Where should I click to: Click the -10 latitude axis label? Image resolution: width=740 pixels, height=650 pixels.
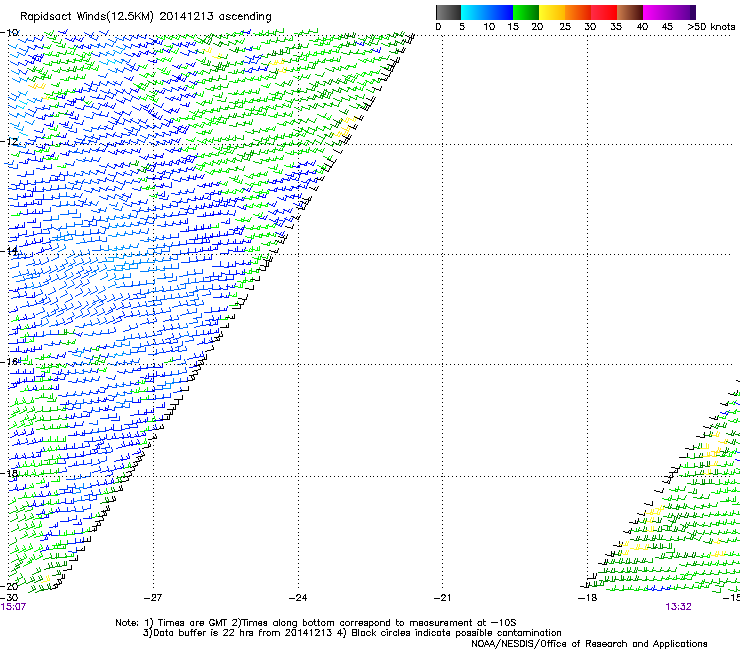pyautogui.click(x=9, y=33)
